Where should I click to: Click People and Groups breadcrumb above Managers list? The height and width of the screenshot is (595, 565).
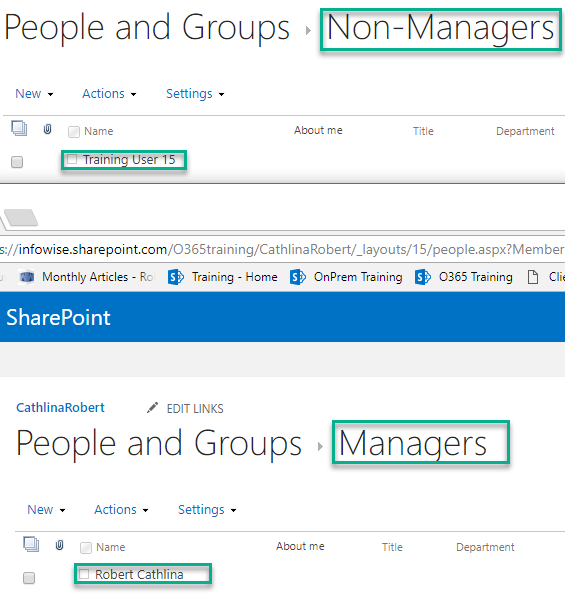pos(159,444)
